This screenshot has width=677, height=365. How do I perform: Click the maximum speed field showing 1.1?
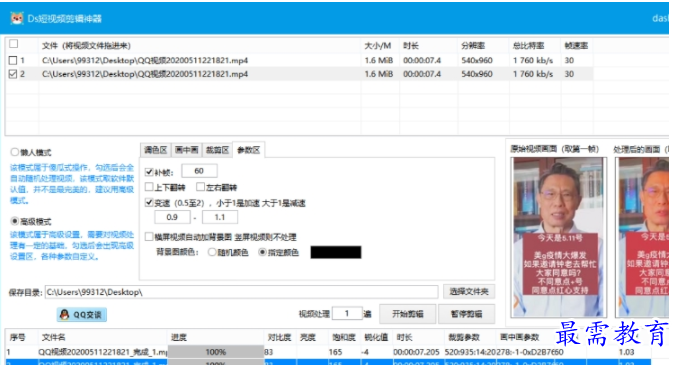[220, 217]
